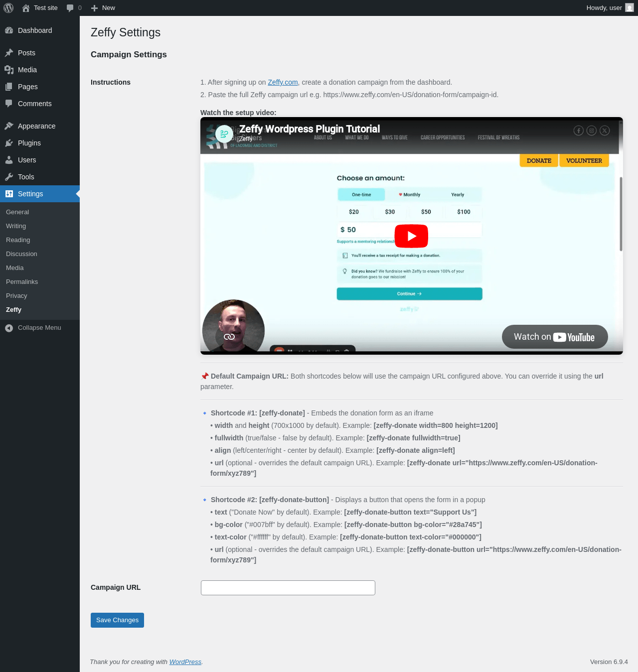The height and width of the screenshot is (672, 638).
Task: Click the Appearance paintbrush icon
Action: (x=9, y=126)
